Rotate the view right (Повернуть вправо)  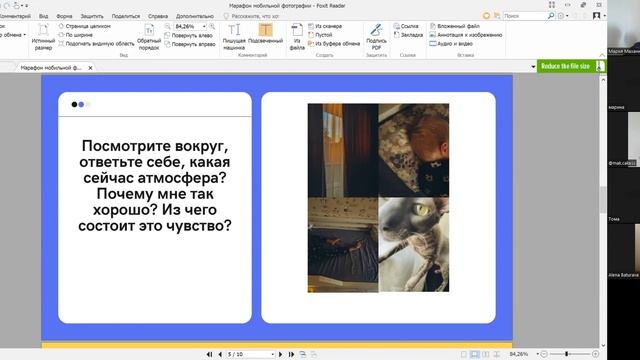coord(190,44)
